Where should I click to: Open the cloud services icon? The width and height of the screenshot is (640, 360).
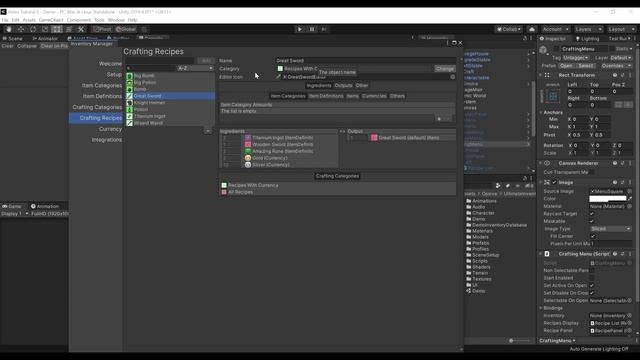pos(531,29)
